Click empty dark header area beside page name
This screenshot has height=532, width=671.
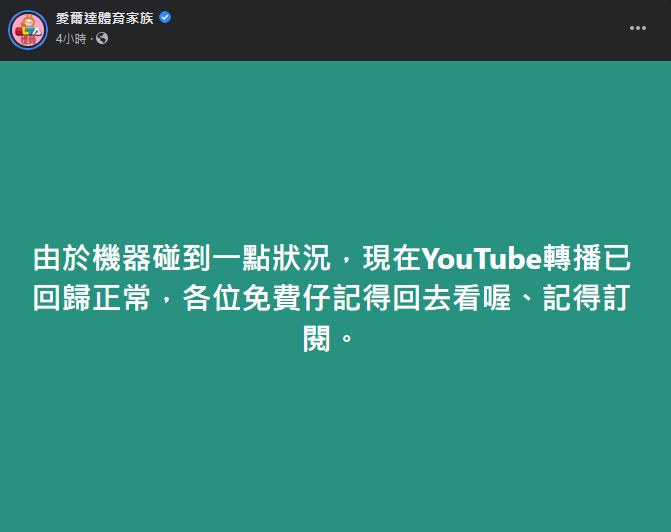click(x=400, y=28)
